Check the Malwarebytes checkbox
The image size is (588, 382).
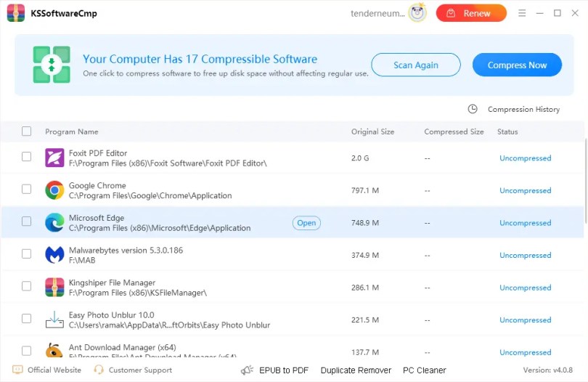point(26,254)
